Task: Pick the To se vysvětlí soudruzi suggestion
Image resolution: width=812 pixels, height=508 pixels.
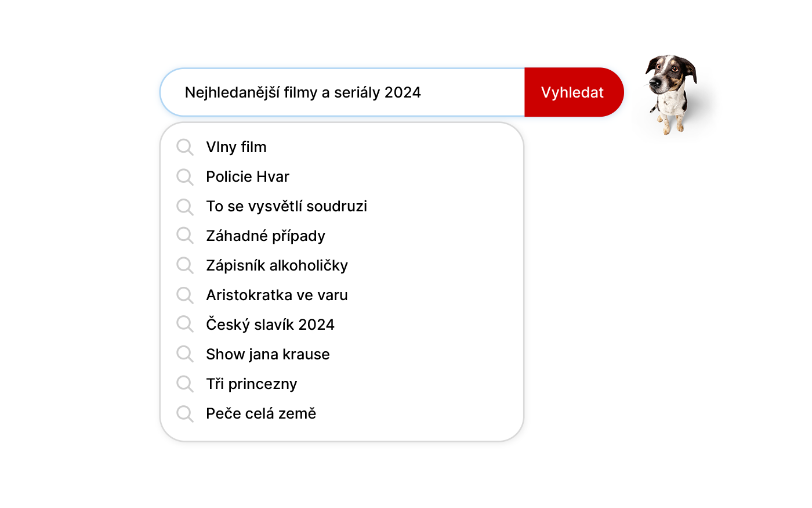Action: pos(287,207)
